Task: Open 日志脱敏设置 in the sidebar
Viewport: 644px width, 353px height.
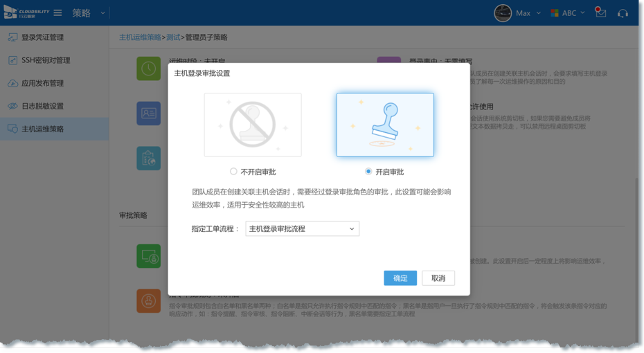Action: (x=42, y=106)
